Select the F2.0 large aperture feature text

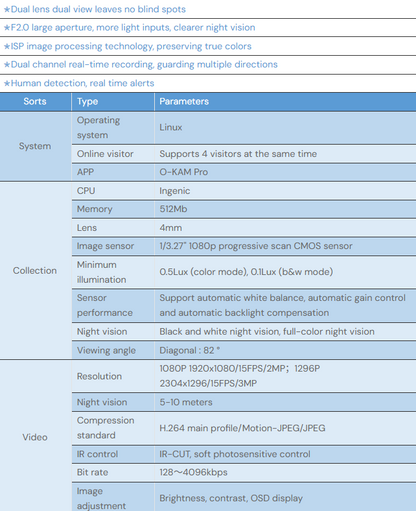[x=129, y=28]
